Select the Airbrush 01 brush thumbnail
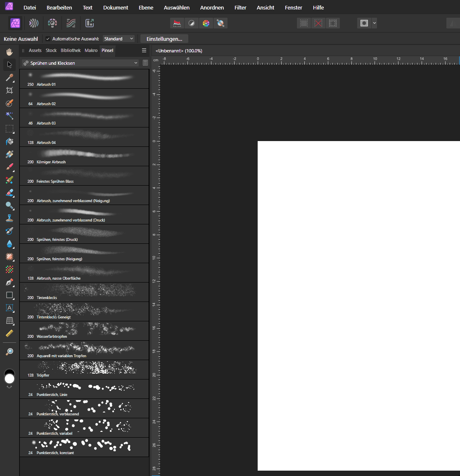 click(x=84, y=78)
